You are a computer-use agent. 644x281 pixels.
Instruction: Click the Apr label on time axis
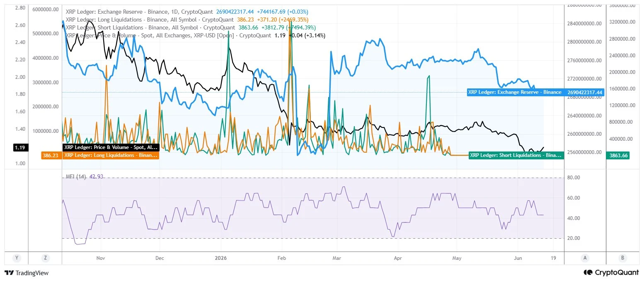[398, 258]
